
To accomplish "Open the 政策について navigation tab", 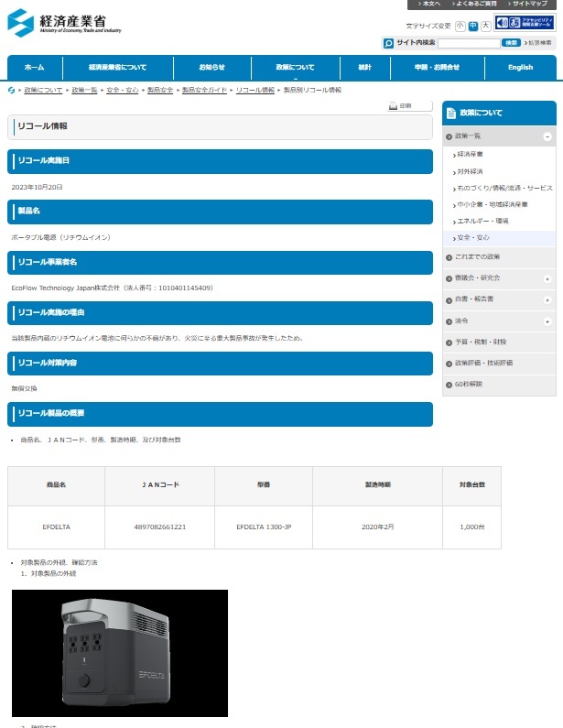I will pyautogui.click(x=295, y=68).
